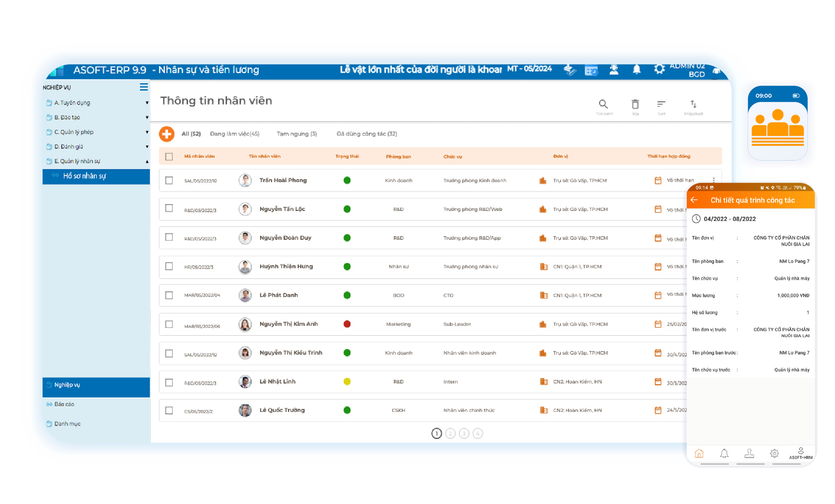
Task: Open notifications bell in top header
Action: (636, 70)
